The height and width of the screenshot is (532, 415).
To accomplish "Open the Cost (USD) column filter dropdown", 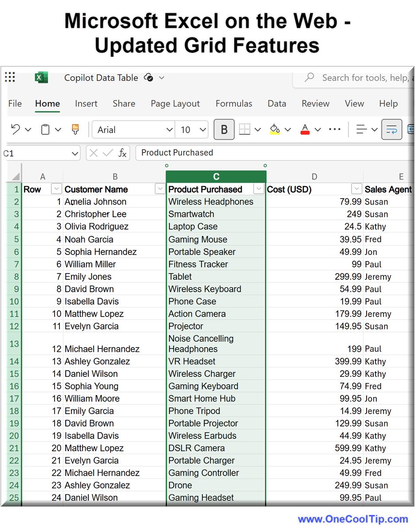I will 356,188.
